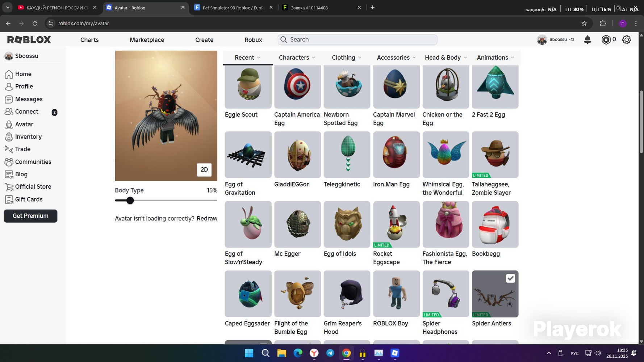Screen dimensions: 644x362
Task: Open the Chrome profile avatar icon
Action: click(623, 24)
